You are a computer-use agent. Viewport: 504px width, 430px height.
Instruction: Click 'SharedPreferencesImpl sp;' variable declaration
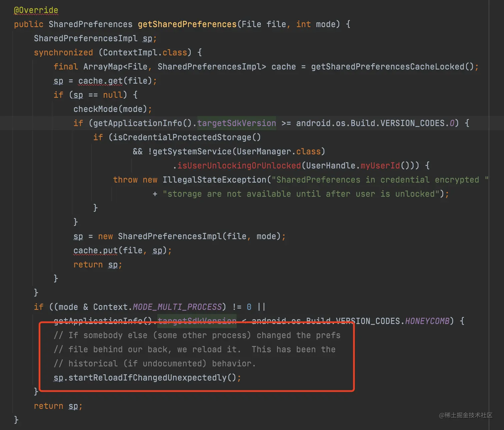[95, 39]
